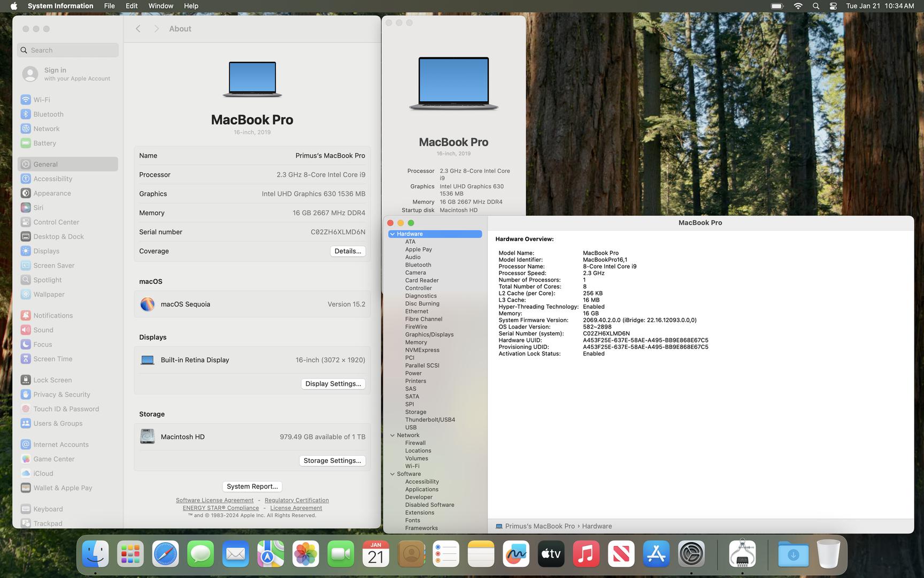Open Storage Settings for Macintosh HD
The width and height of the screenshot is (924, 578).
coord(332,461)
